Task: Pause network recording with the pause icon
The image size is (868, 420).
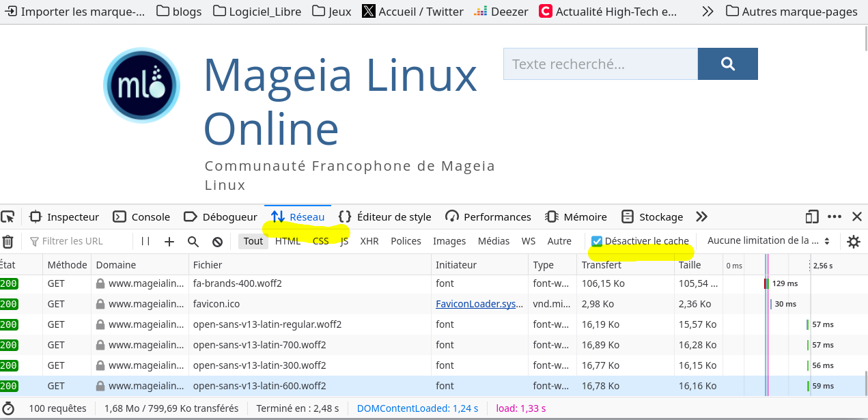Action: [x=145, y=241]
